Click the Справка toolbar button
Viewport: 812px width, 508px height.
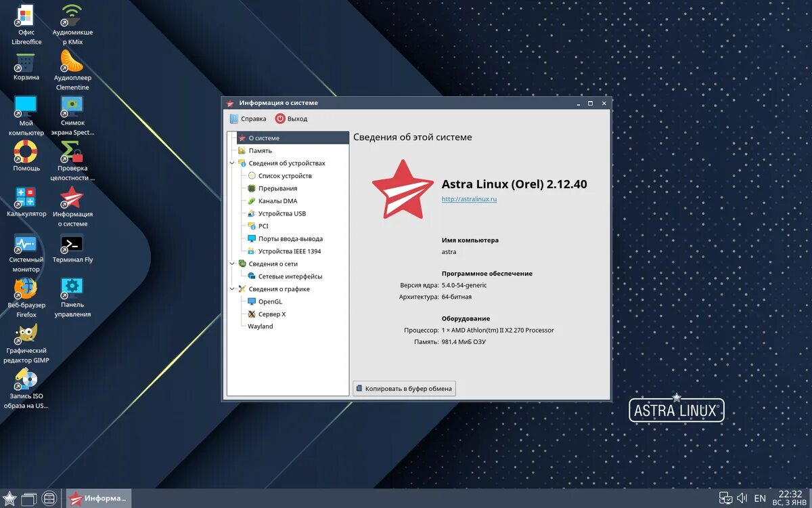click(248, 119)
